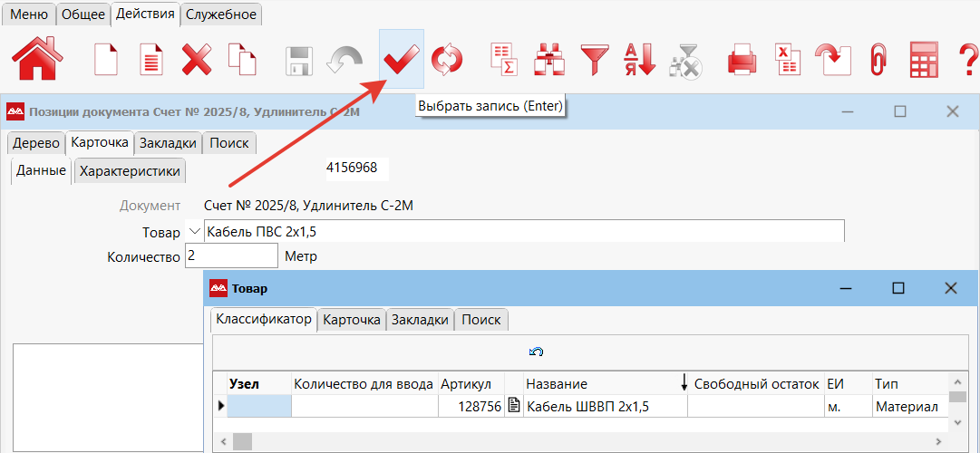Click the red checkmark select record icon
This screenshot has width=980, height=453.
click(400, 60)
